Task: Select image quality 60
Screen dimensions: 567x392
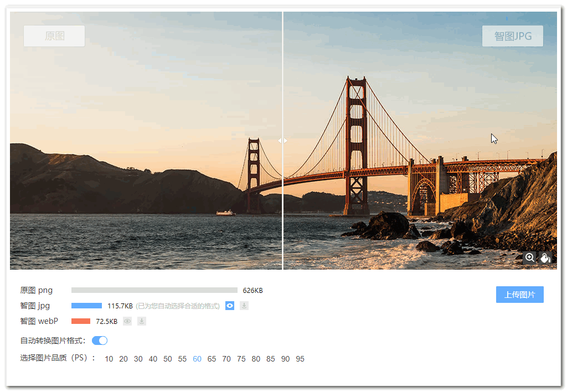Action: click(197, 359)
